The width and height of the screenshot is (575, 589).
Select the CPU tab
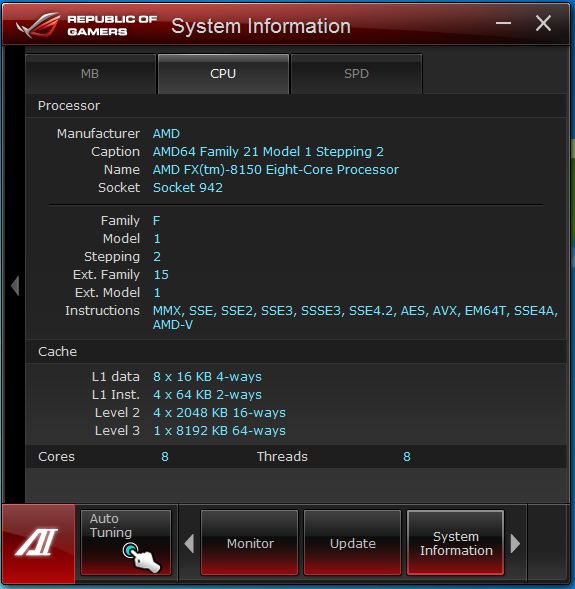point(223,74)
